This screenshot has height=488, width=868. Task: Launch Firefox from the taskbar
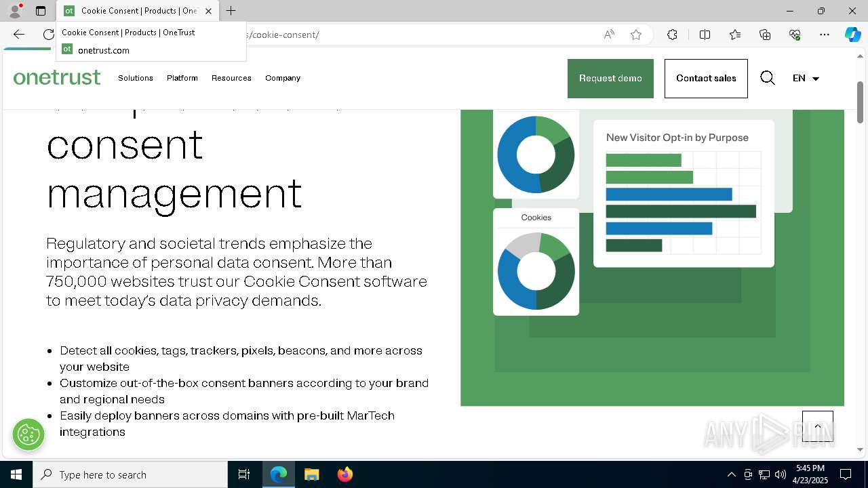pos(344,474)
